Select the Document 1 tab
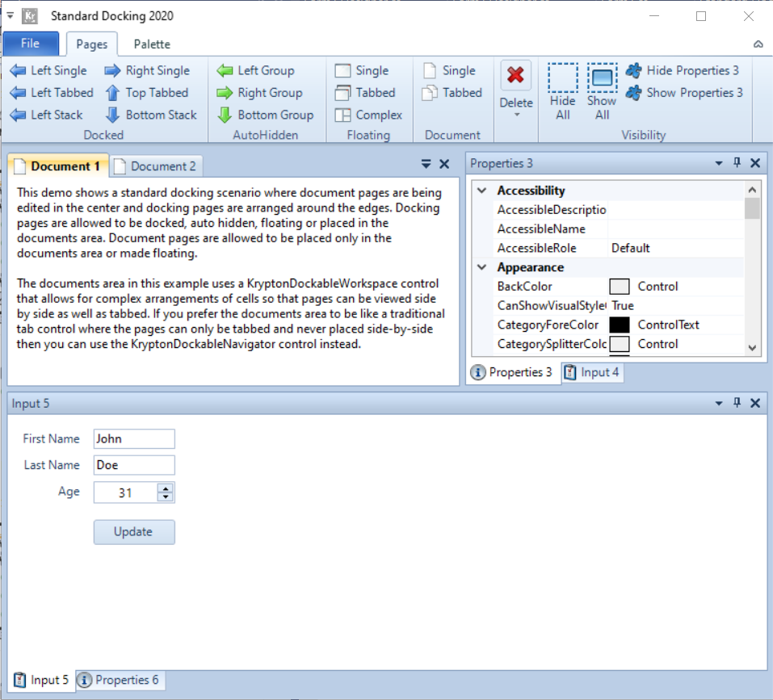This screenshot has height=700, width=773. (x=57, y=166)
